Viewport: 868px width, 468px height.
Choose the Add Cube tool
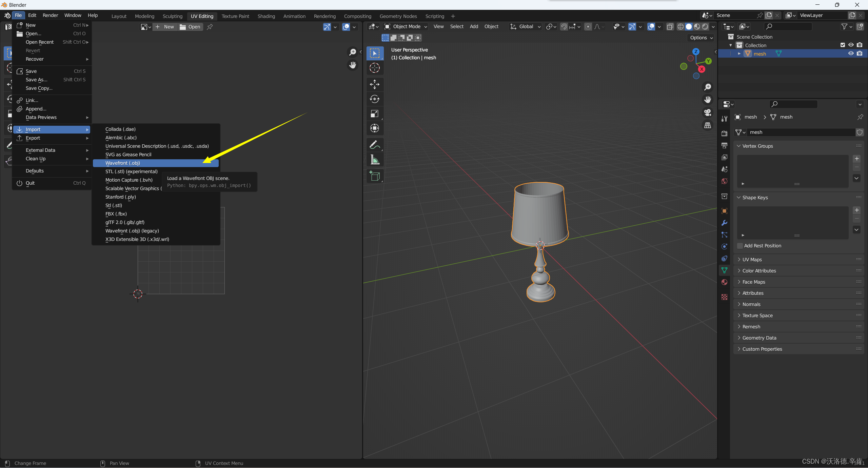click(x=375, y=176)
